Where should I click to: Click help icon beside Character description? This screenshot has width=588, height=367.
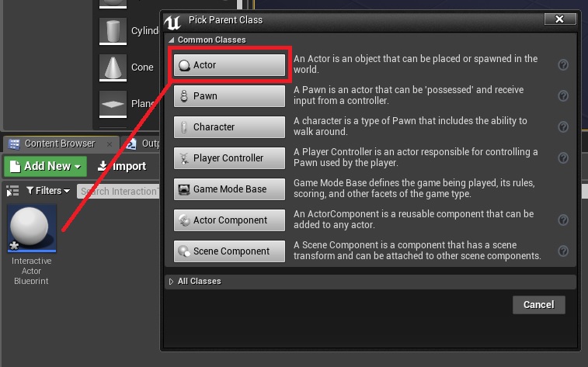tap(563, 127)
